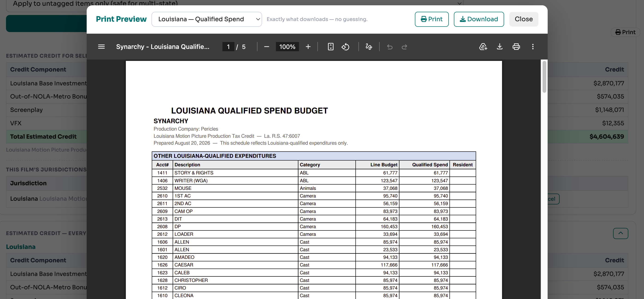Click the background page Print button
644x299 pixels.
625,32
